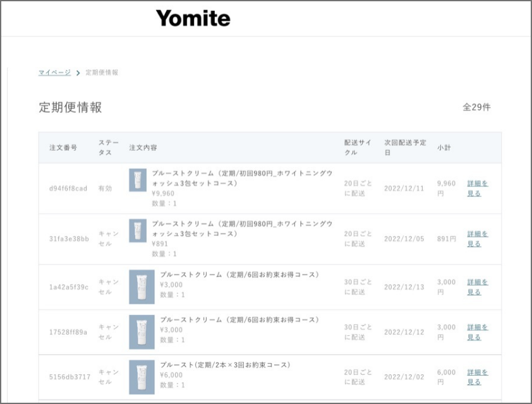Click product thumbnail for order 31fa3e38bb

click(x=138, y=230)
